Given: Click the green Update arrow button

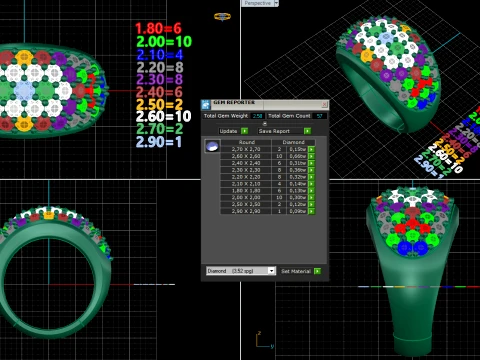Looking at the screenshot, I should click(244, 131).
